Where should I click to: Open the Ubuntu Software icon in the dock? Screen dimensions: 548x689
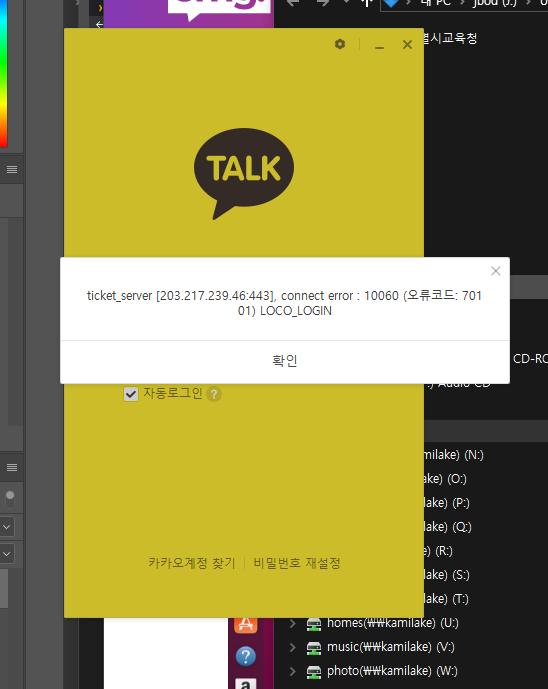[x=246, y=624]
